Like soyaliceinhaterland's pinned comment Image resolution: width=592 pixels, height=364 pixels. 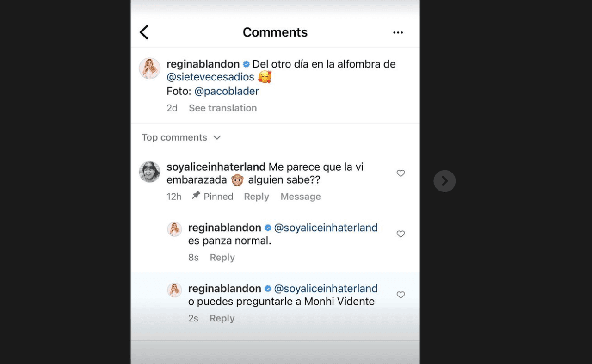[401, 173]
